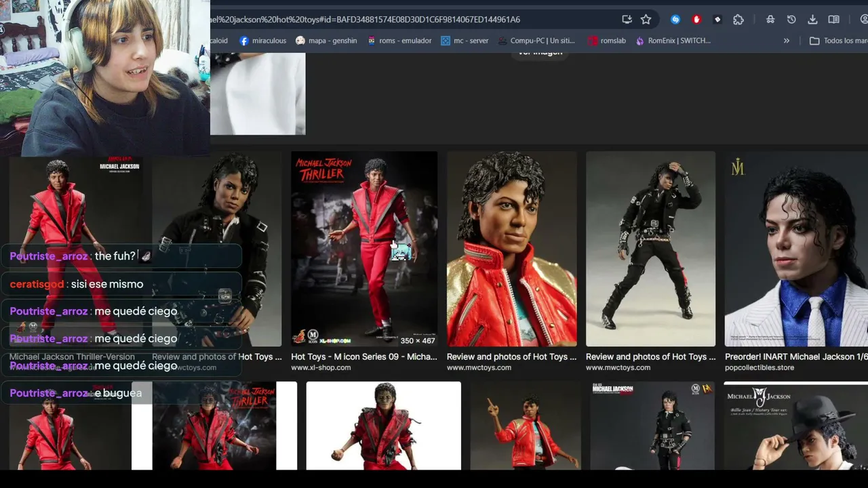Visit popcollectibles.store source link

[x=759, y=367]
